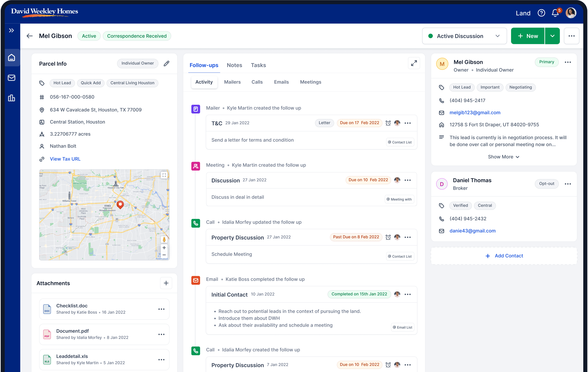The height and width of the screenshot is (372, 588).
Task: Select the Calls filter tab
Action: pyautogui.click(x=257, y=82)
